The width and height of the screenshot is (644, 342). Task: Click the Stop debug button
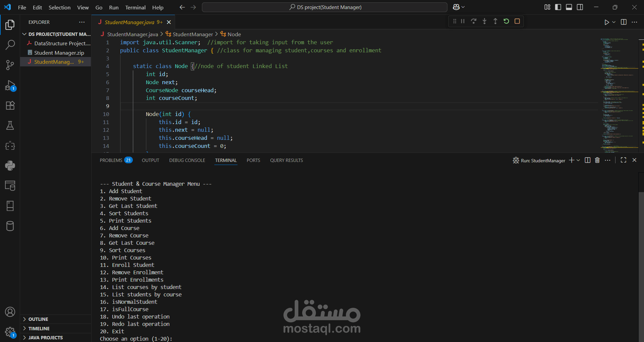tap(517, 21)
